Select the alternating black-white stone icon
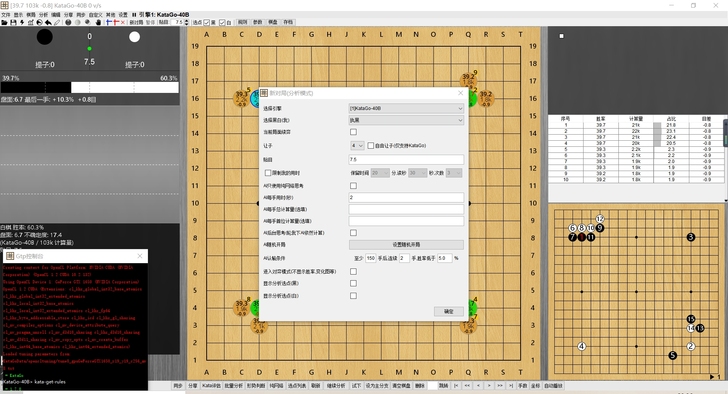Viewport: 728px width, 394px height. point(88,22)
